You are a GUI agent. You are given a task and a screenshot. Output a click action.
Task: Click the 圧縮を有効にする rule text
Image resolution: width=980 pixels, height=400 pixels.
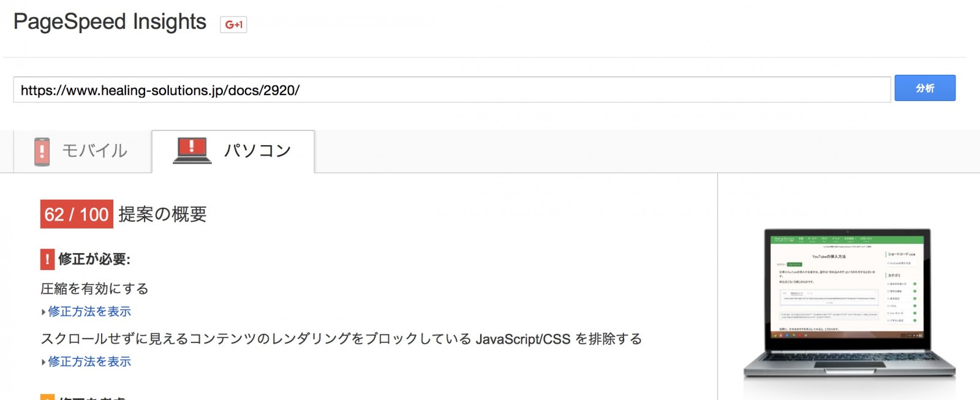point(94,289)
